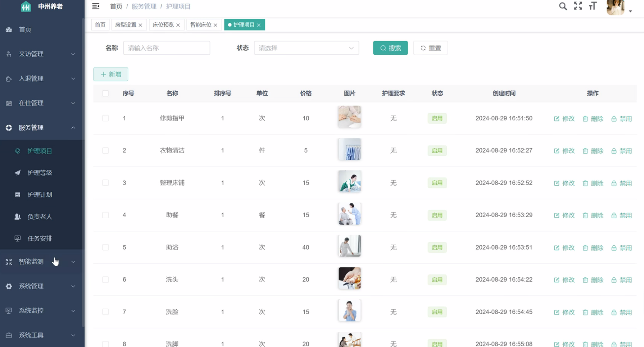The width and height of the screenshot is (644, 347).
Task: Click the 名称 input field
Action: tap(166, 48)
